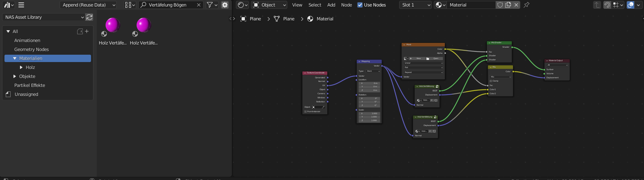Select the Geometry Nodes catalog
The height and width of the screenshot is (180, 644).
coord(31,49)
